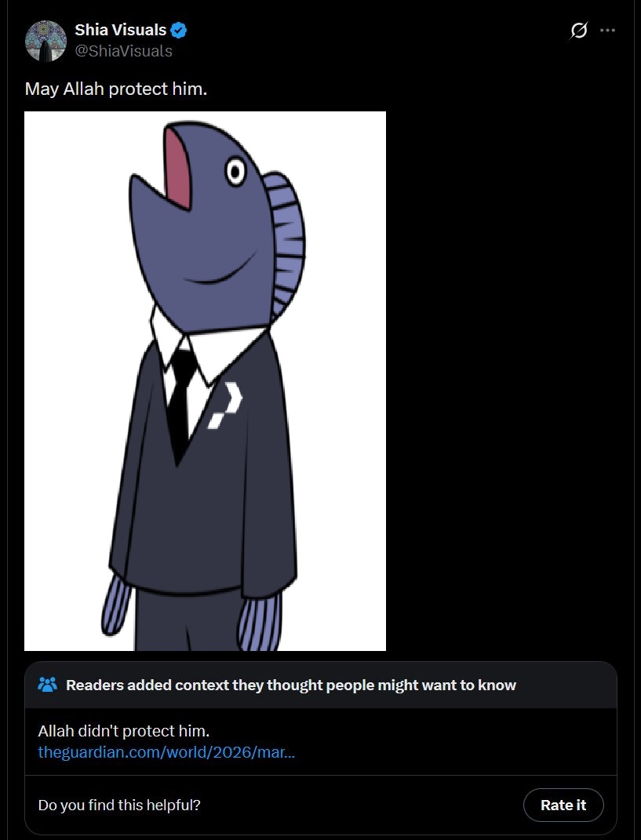The width and height of the screenshot is (641, 840).
Task: Open the Shia Visuals display name
Action: [121, 30]
